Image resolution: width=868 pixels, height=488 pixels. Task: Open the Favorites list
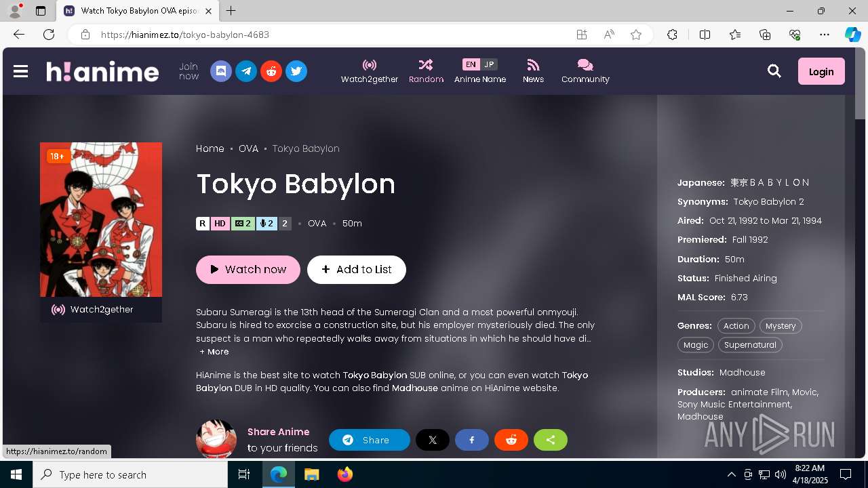coord(735,35)
